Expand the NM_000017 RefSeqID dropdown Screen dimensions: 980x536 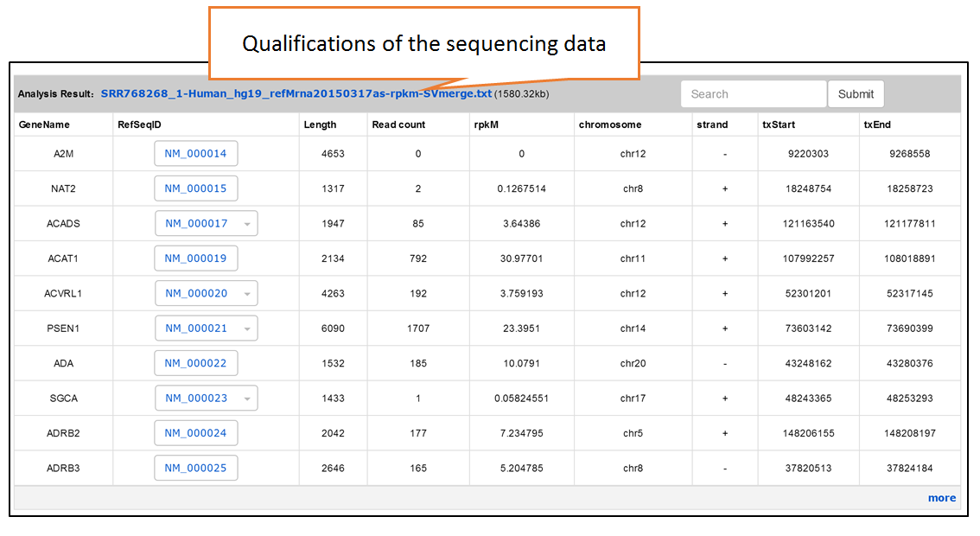click(207, 223)
